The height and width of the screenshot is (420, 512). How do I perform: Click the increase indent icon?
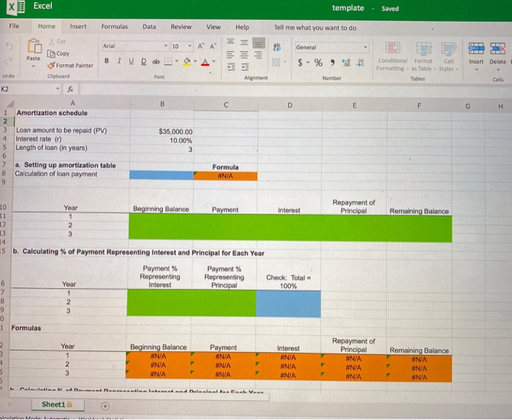(245, 67)
